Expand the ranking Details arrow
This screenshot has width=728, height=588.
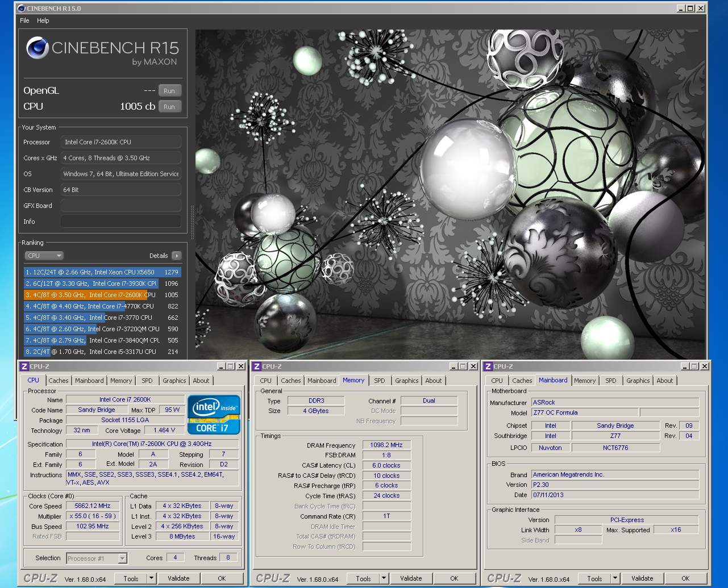click(x=177, y=256)
